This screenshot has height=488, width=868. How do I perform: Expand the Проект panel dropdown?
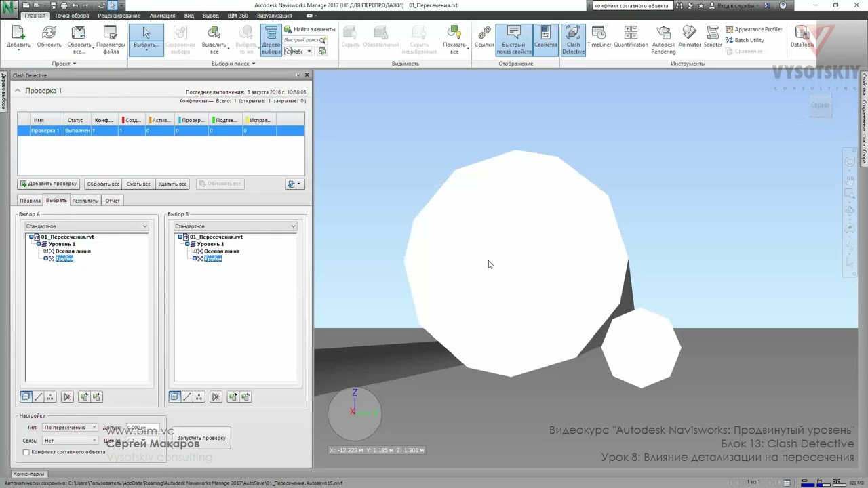tap(64, 64)
